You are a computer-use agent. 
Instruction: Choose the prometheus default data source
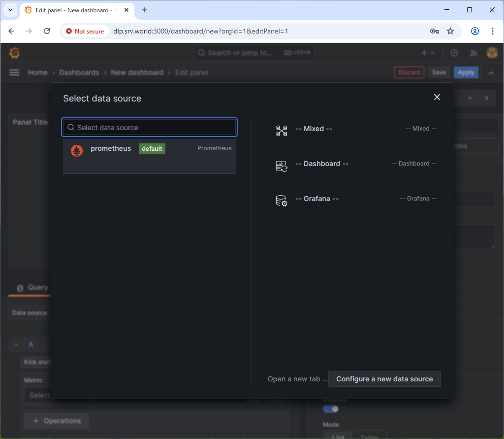(150, 156)
